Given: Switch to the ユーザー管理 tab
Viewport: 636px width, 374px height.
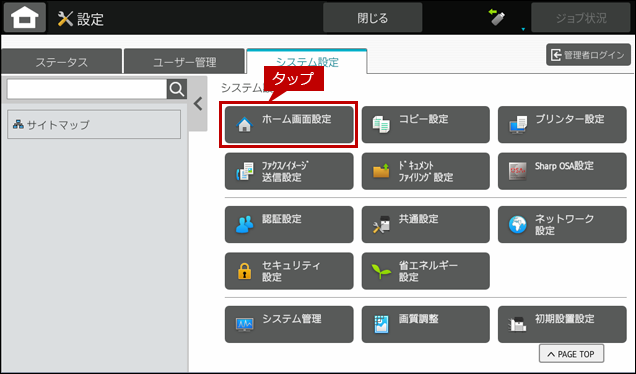Looking at the screenshot, I should tap(184, 61).
